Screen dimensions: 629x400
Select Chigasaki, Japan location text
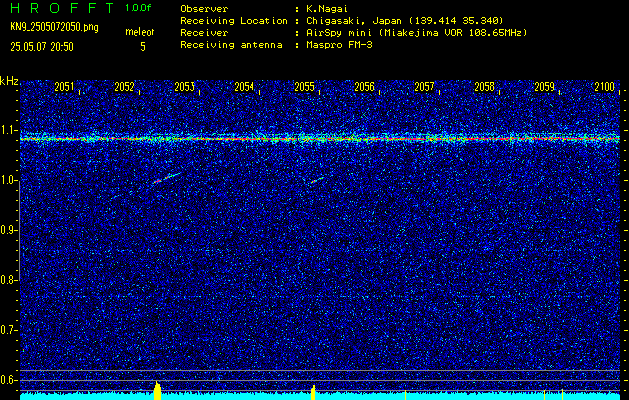click(x=405, y=20)
